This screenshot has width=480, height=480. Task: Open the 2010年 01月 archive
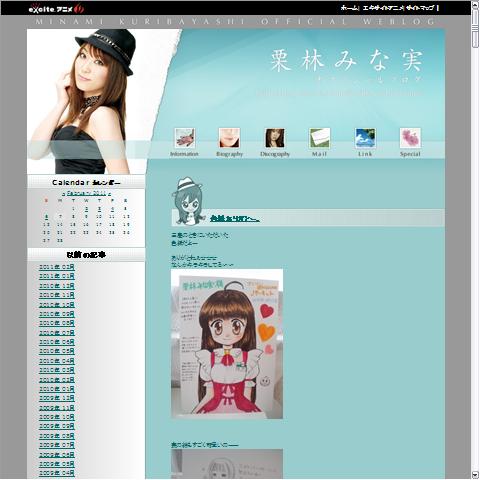click(57, 389)
